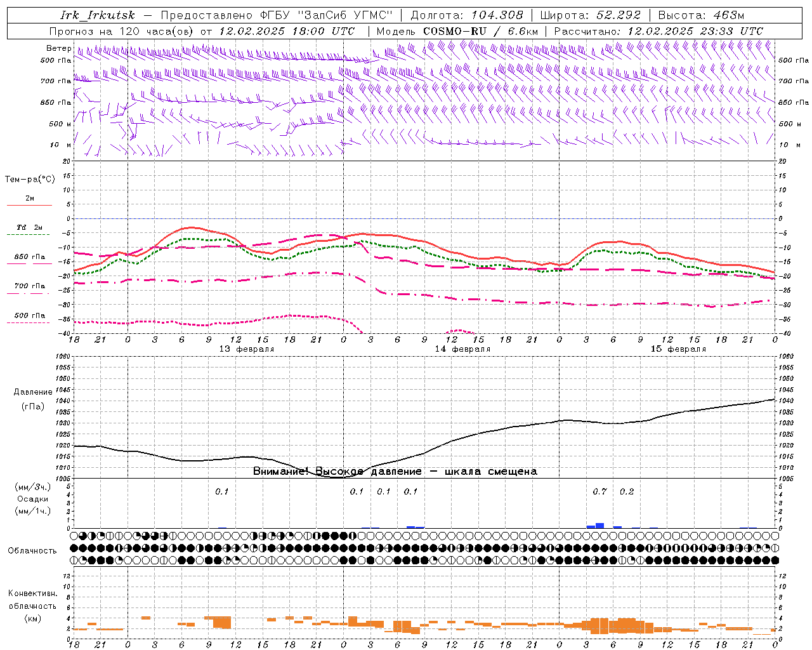This screenshot has height=650, width=812.
Task: Click the (мм/1ч.) precipitation unit label
Action: [x=33, y=511]
